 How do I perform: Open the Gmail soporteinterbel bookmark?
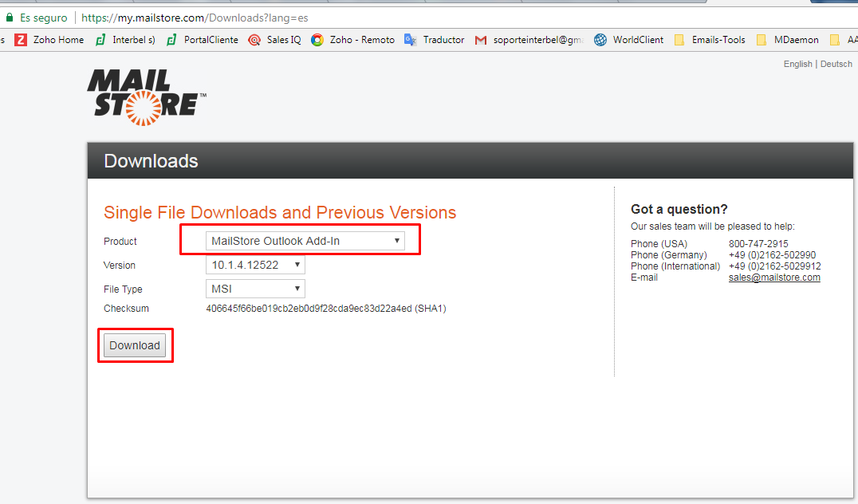[x=529, y=40]
